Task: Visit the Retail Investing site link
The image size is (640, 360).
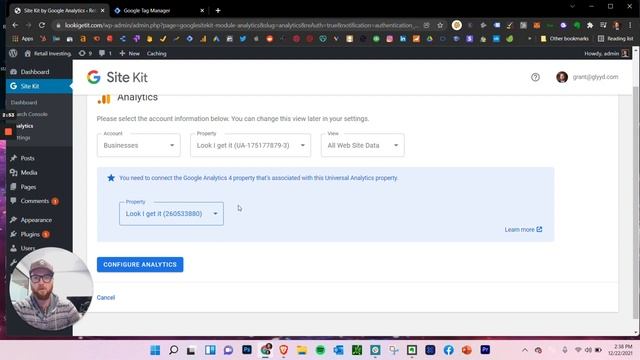Action: tap(47, 53)
